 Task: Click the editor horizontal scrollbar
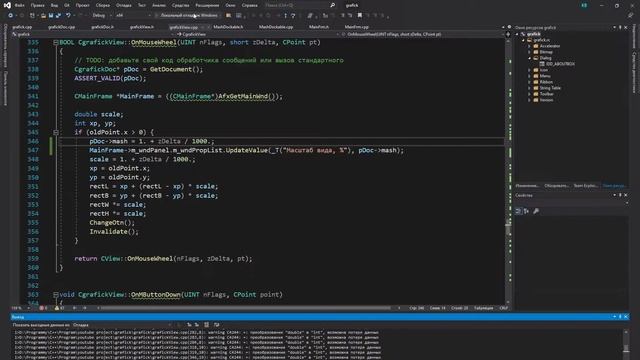[x=246, y=308]
